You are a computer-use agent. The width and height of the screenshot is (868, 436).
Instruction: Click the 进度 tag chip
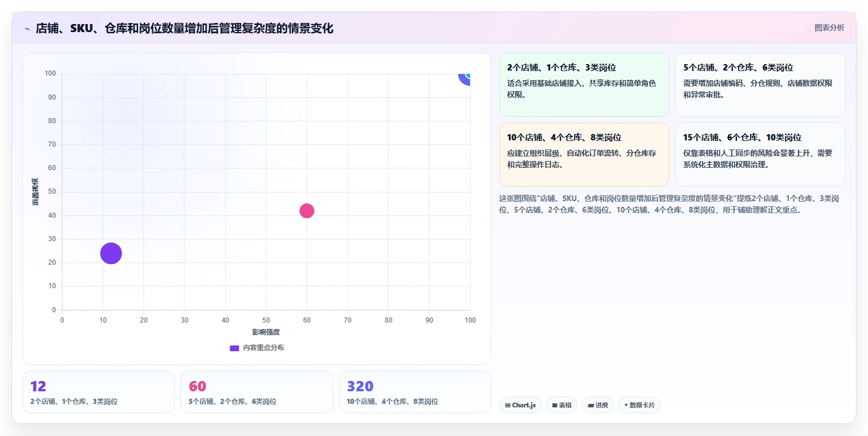(598, 405)
